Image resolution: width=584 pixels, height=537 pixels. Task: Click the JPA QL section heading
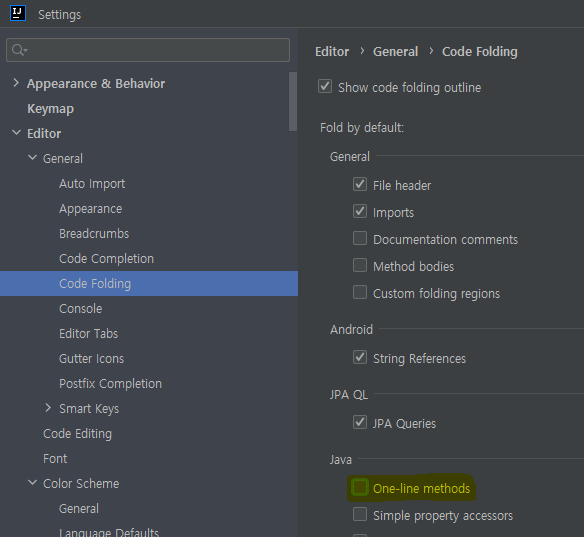coord(349,394)
